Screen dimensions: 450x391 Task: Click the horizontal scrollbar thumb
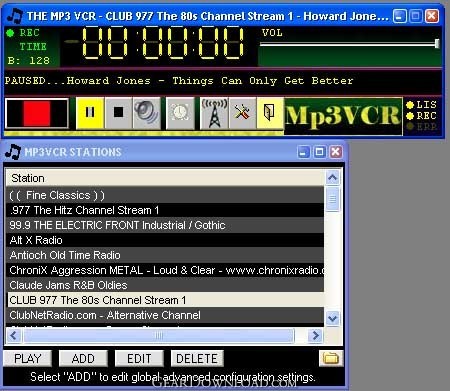[159, 336]
